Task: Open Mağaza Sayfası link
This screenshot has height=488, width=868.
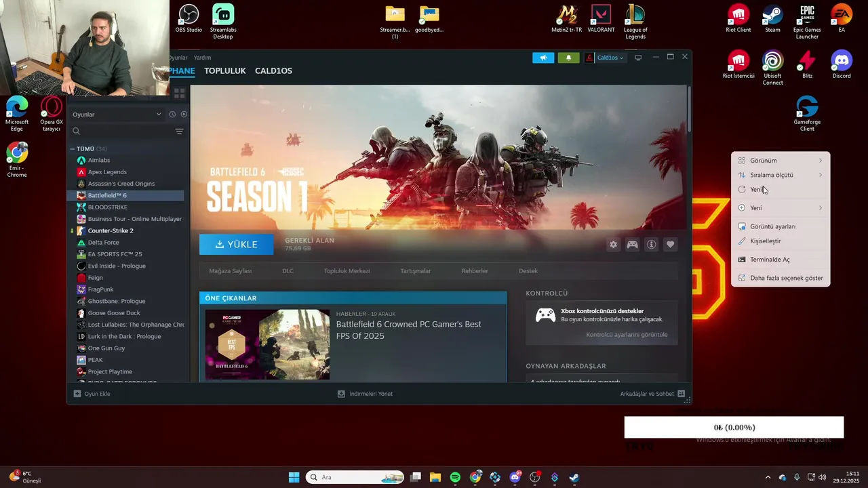Action: click(x=231, y=271)
